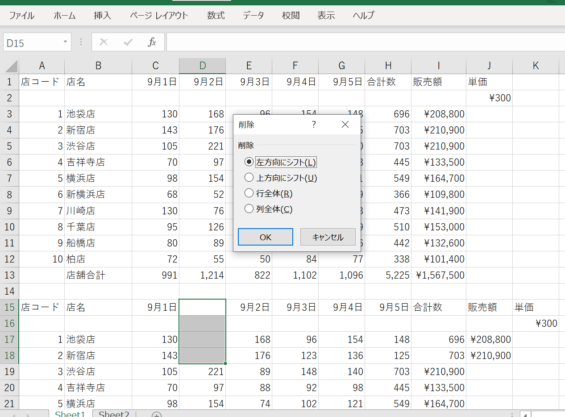Viewport: 565px width, 417px height.
Task: Click the formula bar cancel X icon
Action: point(104,43)
